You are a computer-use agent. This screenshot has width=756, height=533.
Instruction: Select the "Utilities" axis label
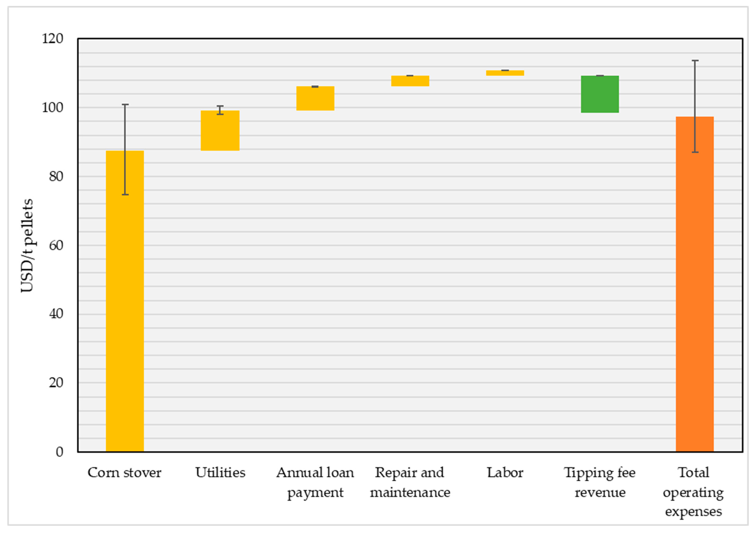[220, 473]
